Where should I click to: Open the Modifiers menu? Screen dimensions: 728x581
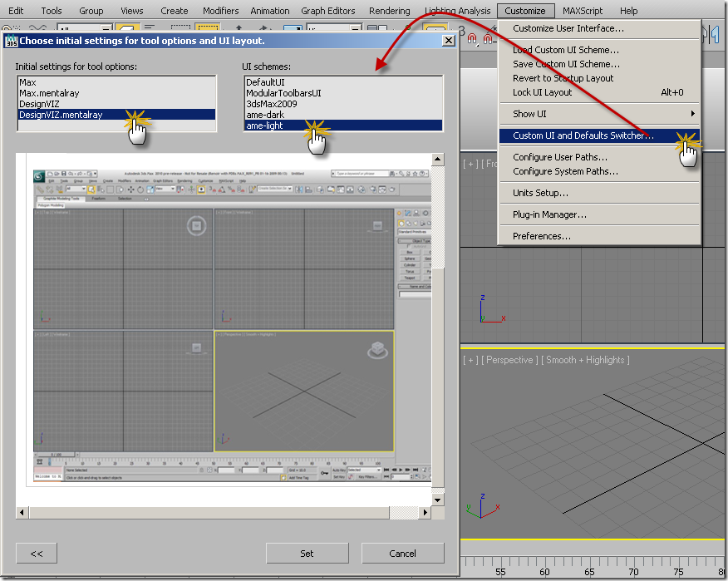[x=220, y=11]
